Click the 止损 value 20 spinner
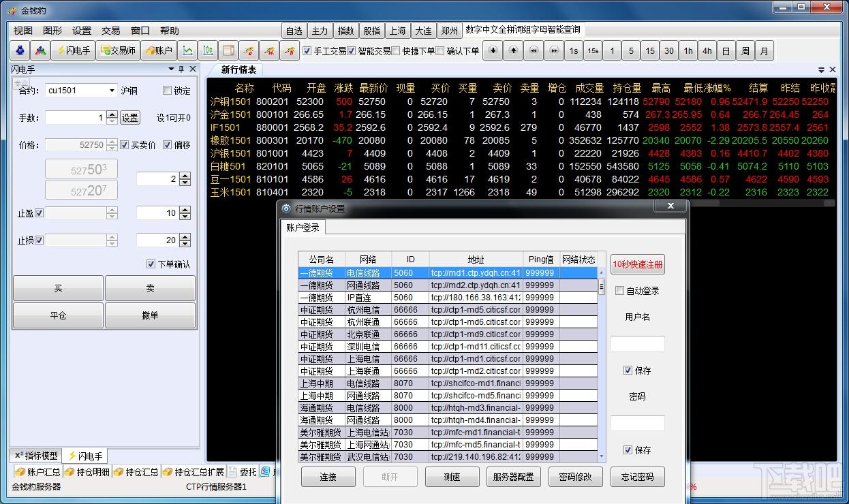 [x=185, y=240]
